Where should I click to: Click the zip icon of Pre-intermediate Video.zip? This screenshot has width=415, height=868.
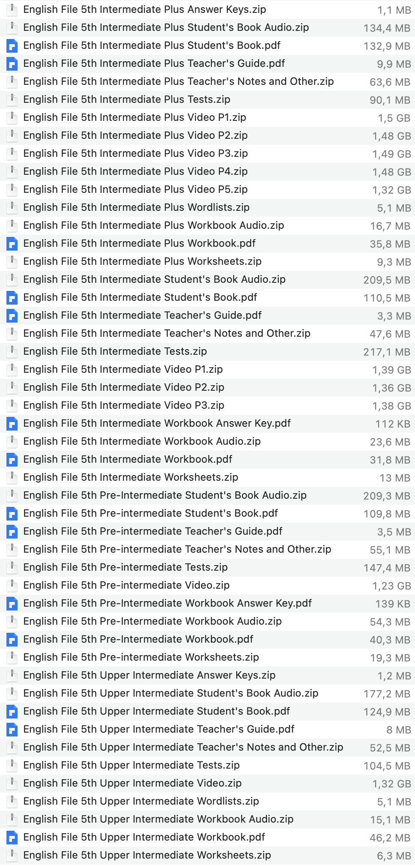pos(12,585)
